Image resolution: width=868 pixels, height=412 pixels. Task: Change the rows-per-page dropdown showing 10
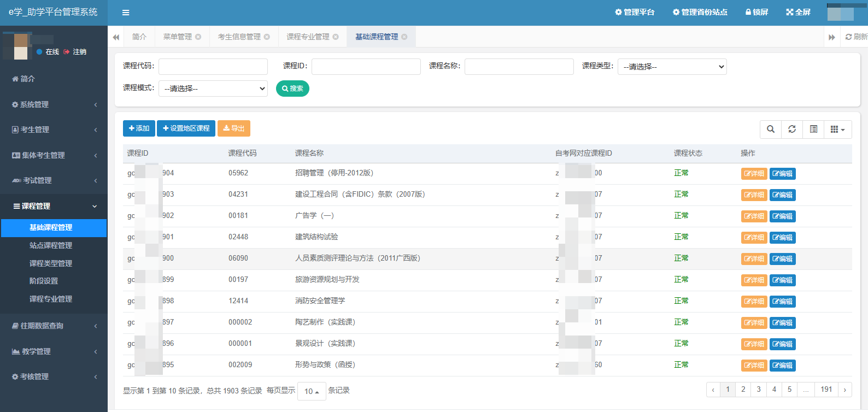[x=312, y=391]
